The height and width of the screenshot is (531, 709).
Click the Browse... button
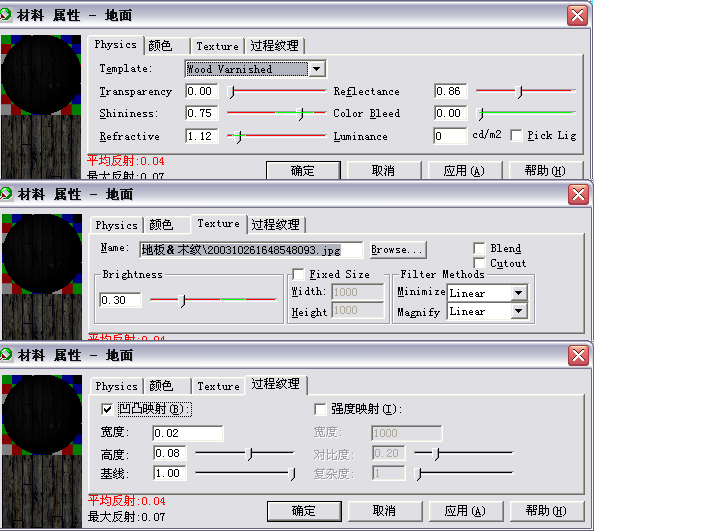click(x=398, y=250)
